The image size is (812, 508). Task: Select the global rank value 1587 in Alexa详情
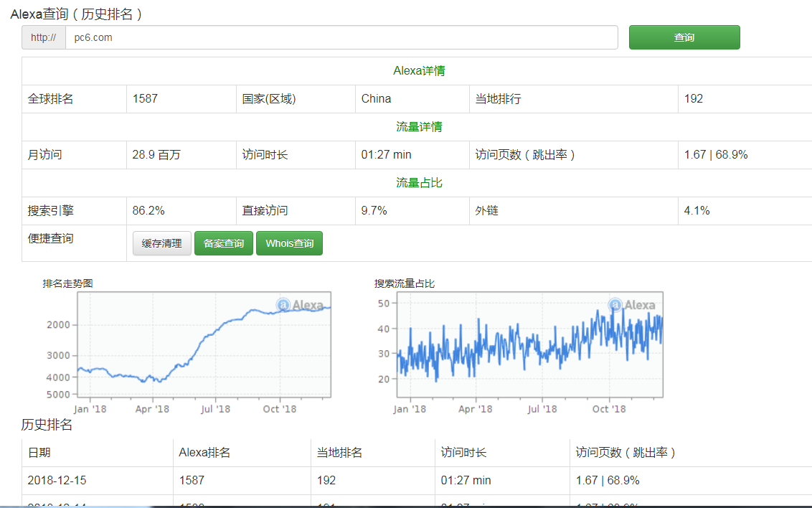pos(145,99)
